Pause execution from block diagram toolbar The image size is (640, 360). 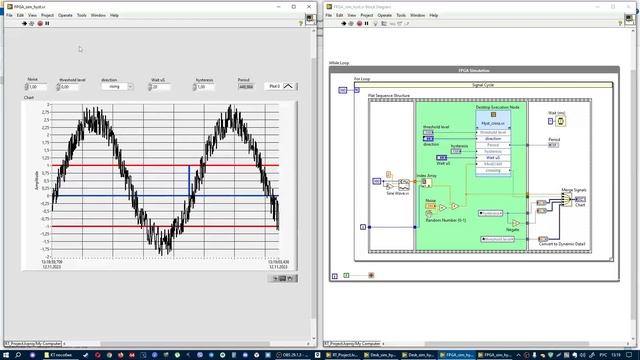(367, 24)
